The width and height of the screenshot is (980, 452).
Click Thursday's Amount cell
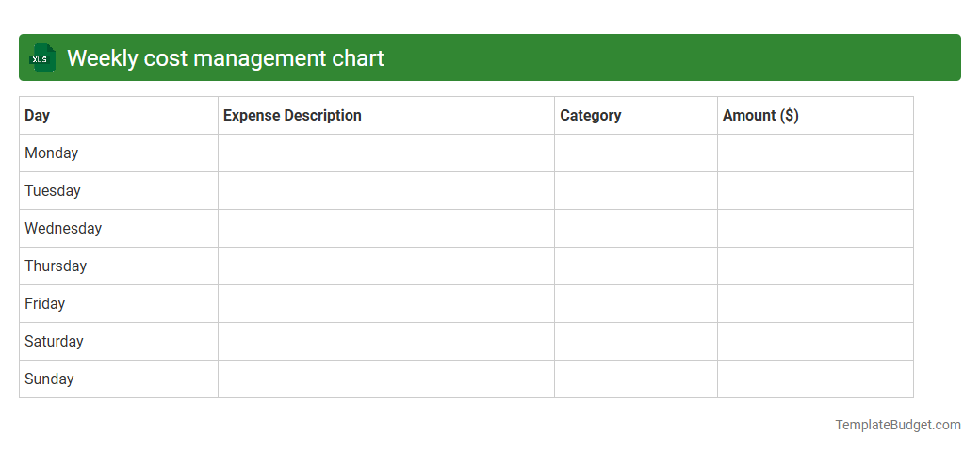click(x=816, y=266)
